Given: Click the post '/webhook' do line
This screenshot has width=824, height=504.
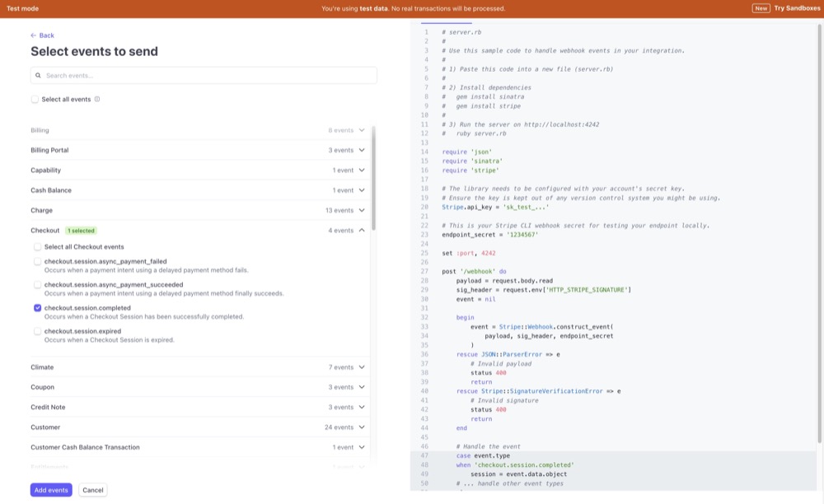Looking at the screenshot, I should (474, 272).
